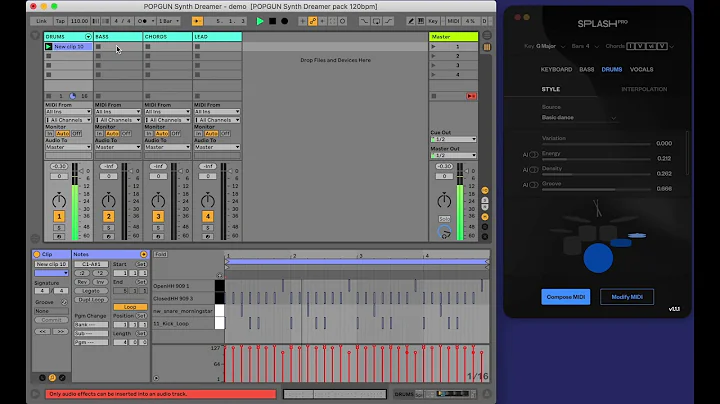Launch the DRUMS clip New clip 10
Screen dimensions: 720x404
pyautogui.click(x=48, y=46)
